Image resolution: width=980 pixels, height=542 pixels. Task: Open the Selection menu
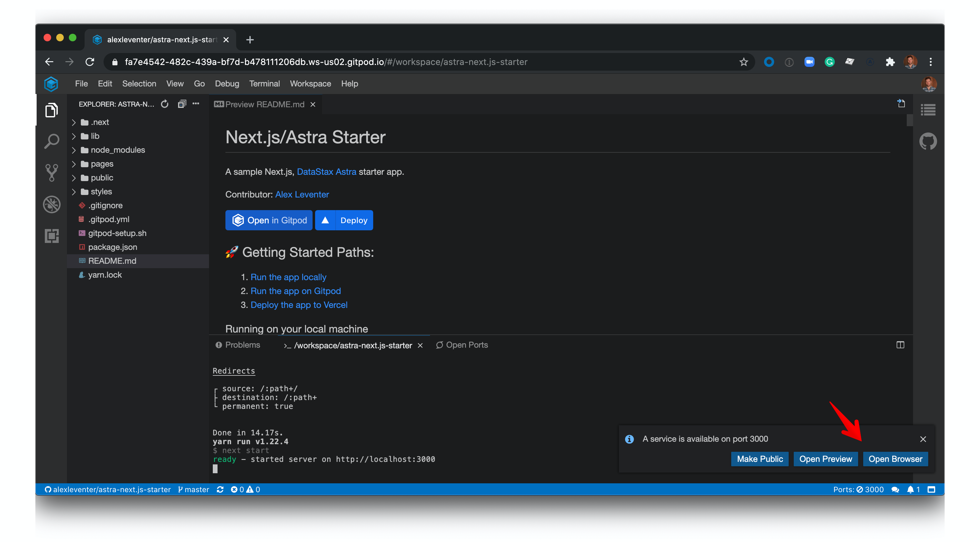tap(139, 84)
